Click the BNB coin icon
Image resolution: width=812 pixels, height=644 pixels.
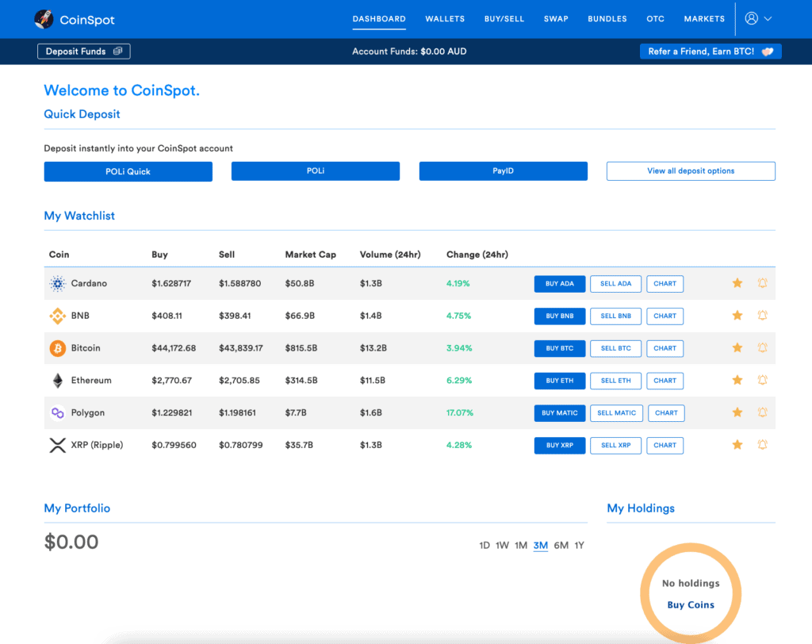pos(57,316)
